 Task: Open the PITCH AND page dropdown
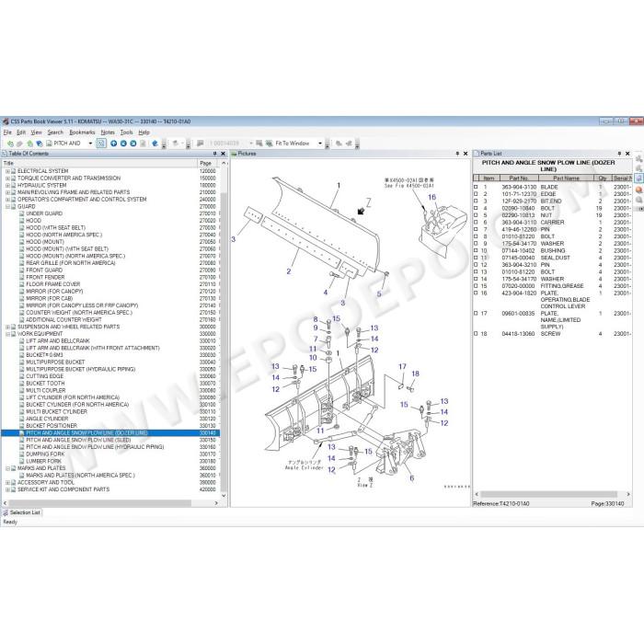[90, 144]
